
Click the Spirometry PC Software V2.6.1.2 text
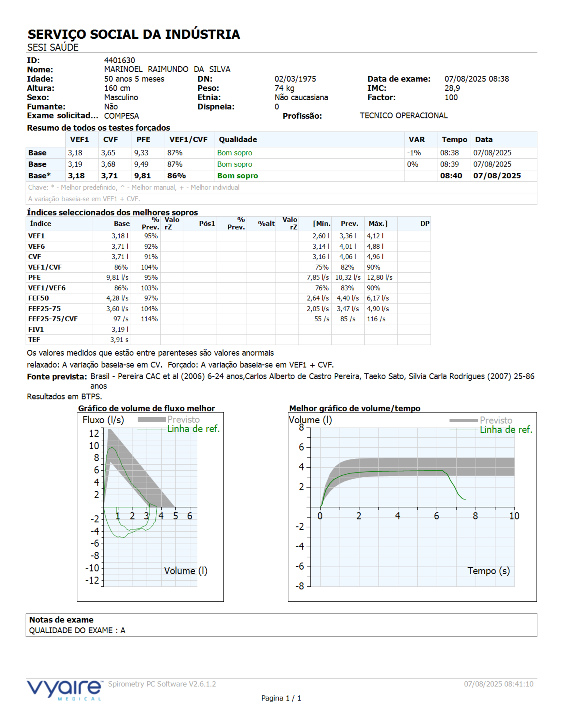click(x=162, y=684)
